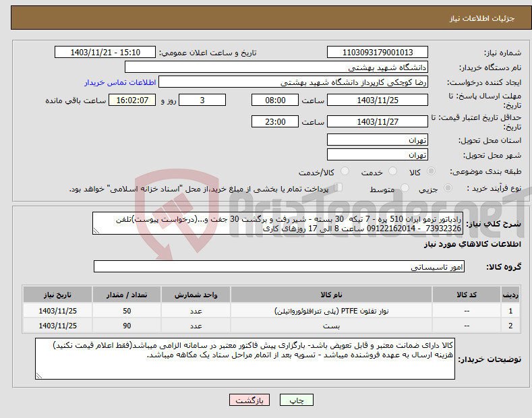The image size is (532, 418).
Task: Click the نام کالا column header
Action: (331, 295)
